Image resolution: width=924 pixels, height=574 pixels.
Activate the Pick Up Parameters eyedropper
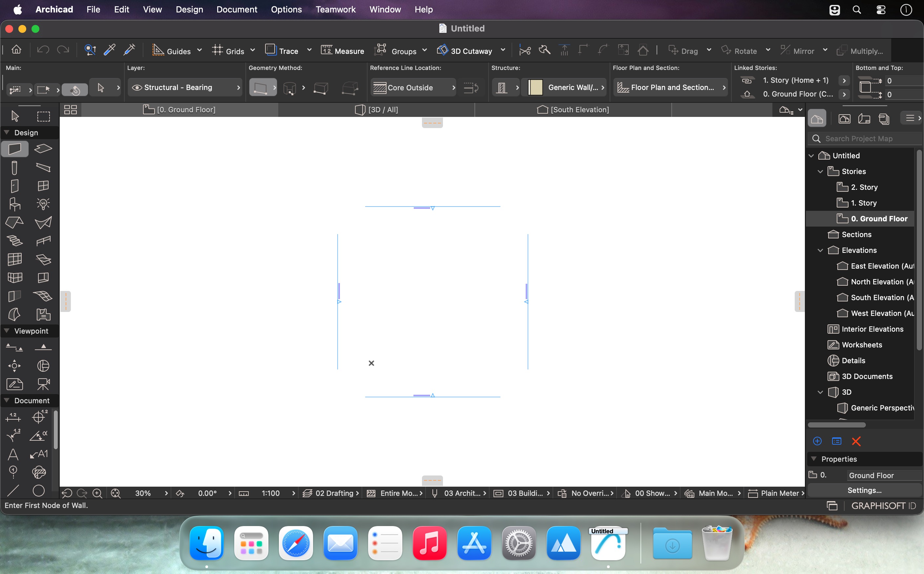click(110, 50)
